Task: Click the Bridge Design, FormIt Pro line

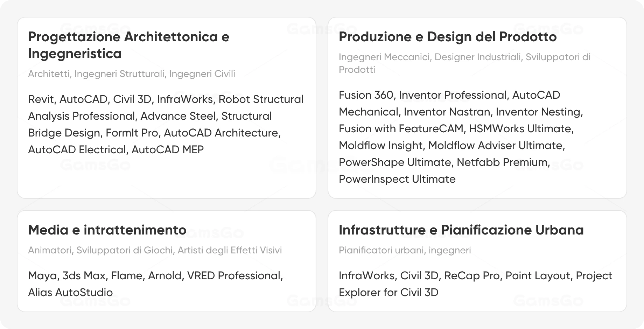Action: [x=154, y=133]
